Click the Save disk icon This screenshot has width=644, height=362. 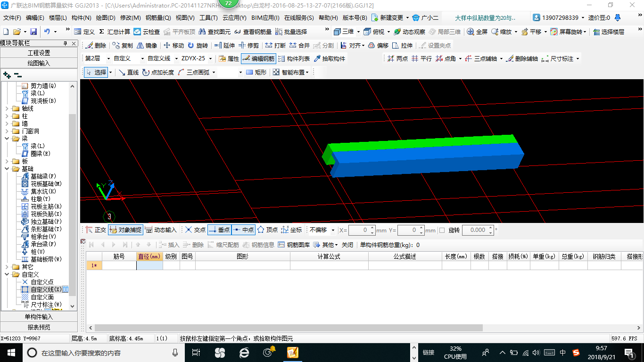(x=33, y=32)
